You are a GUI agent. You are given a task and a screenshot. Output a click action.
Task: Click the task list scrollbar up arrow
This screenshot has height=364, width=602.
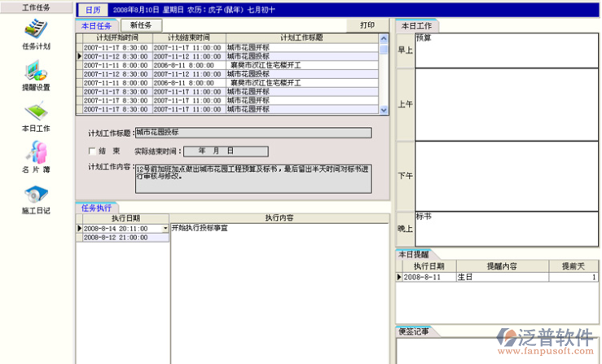click(384, 37)
